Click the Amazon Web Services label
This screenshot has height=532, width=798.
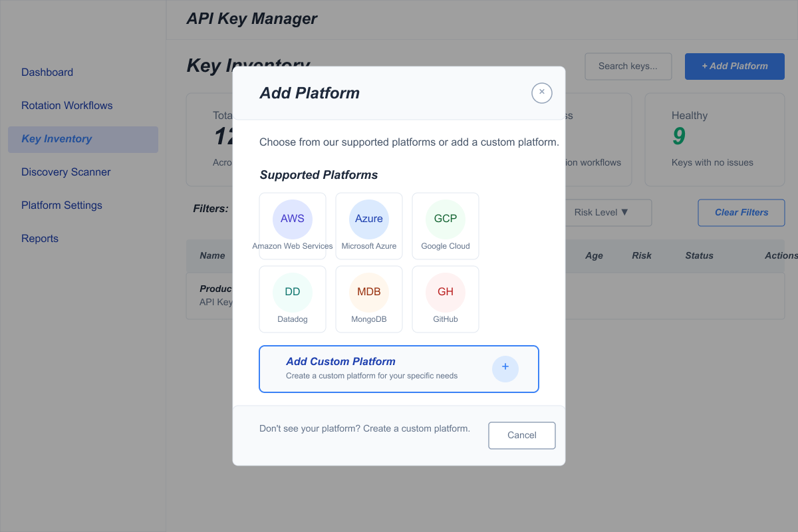293,246
